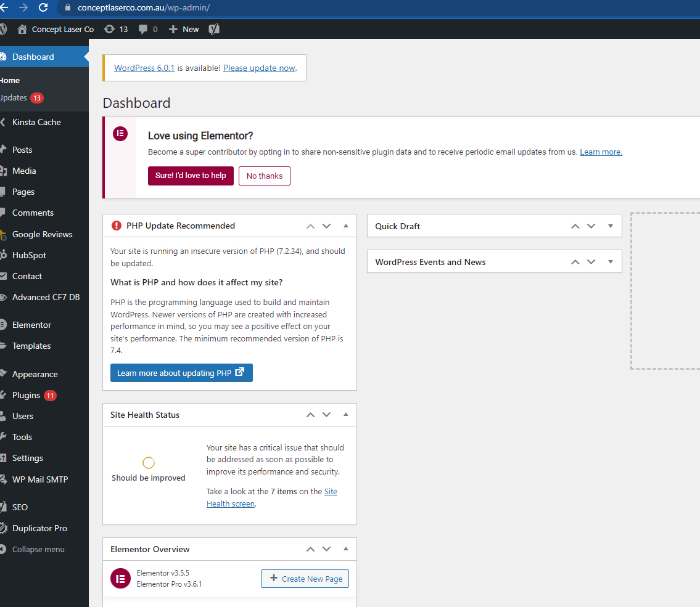Open the SEO sidebar menu
The width and height of the screenshot is (700, 607).
(x=44, y=507)
